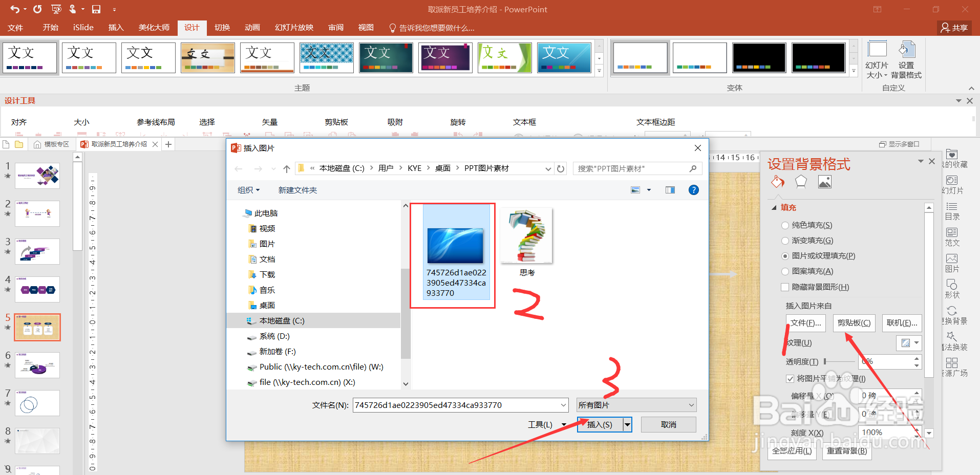The height and width of the screenshot is (475, 980).
Task: Click the 文件(F)... button
Action: click(805, 323)
